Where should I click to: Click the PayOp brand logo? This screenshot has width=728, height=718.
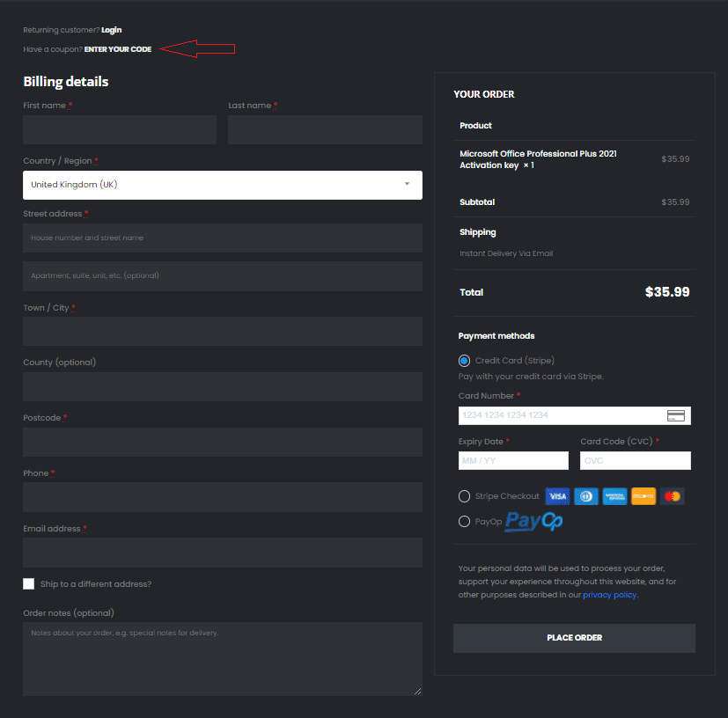coord(534,521)
